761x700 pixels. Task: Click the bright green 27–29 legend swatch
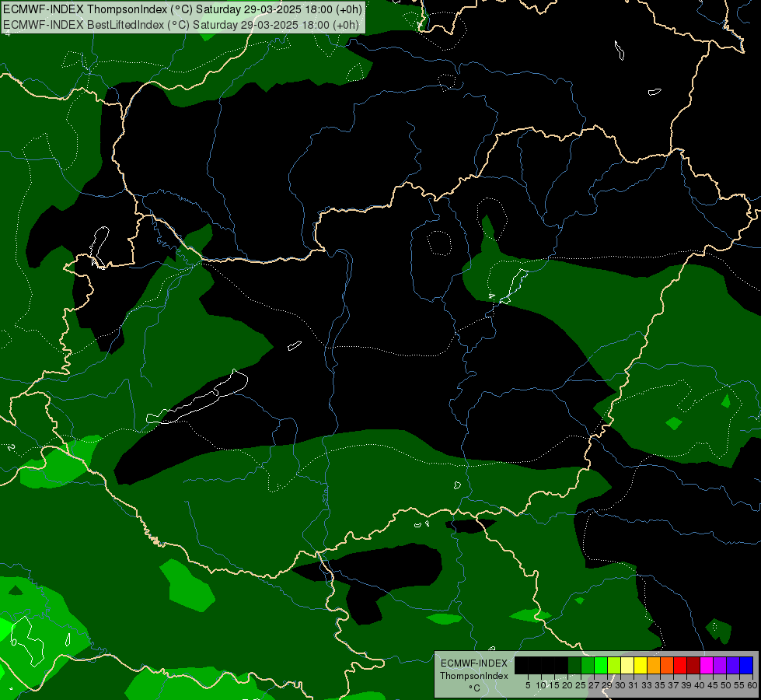coord(601,665)
